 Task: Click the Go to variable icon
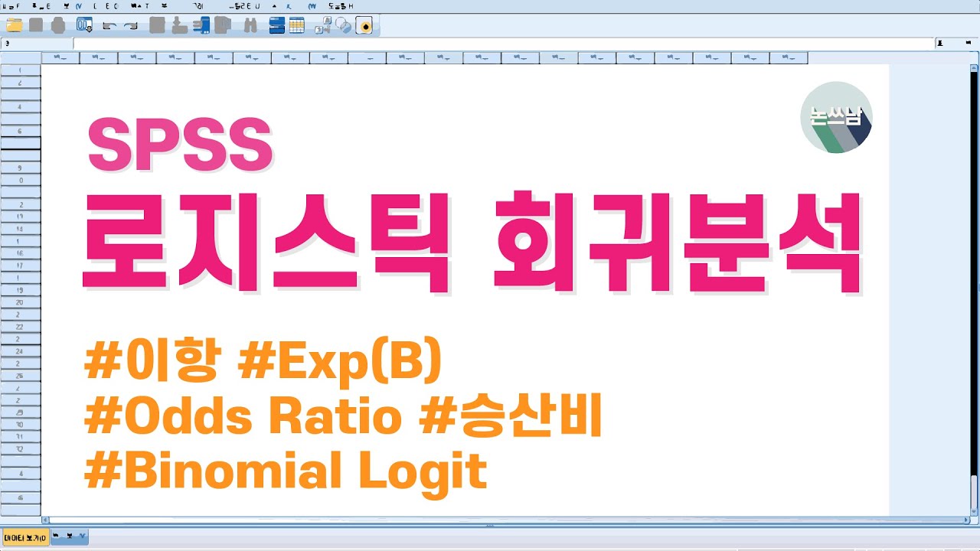[179, 25]
